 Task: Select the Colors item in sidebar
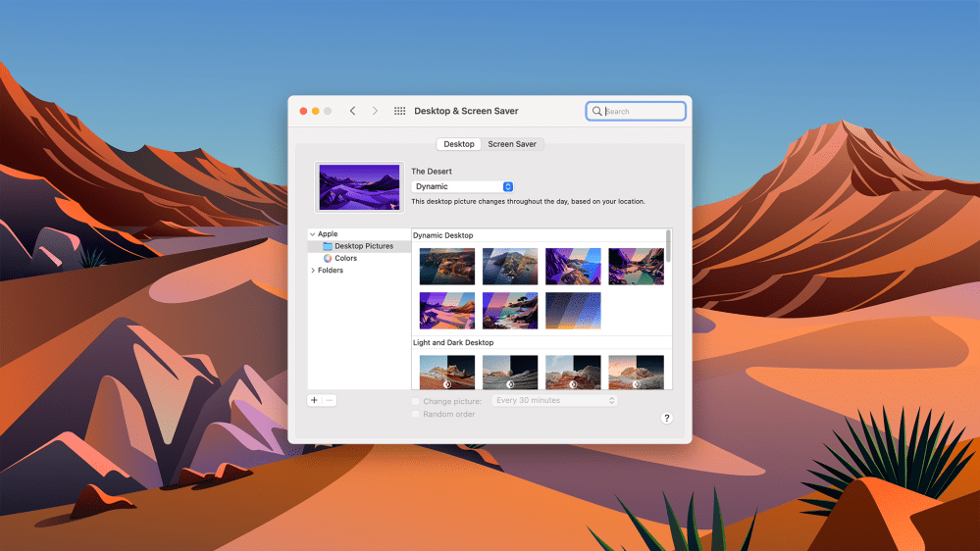(x=345, y=258)
